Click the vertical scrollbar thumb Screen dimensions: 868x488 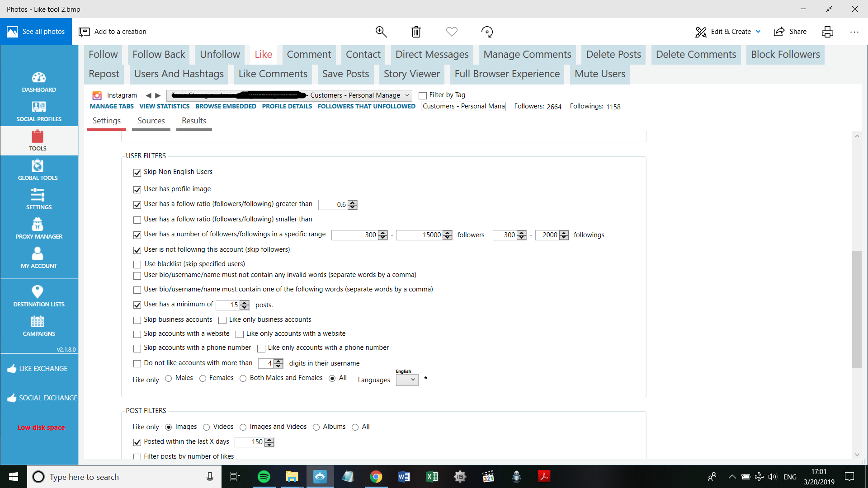pos(857,309)
